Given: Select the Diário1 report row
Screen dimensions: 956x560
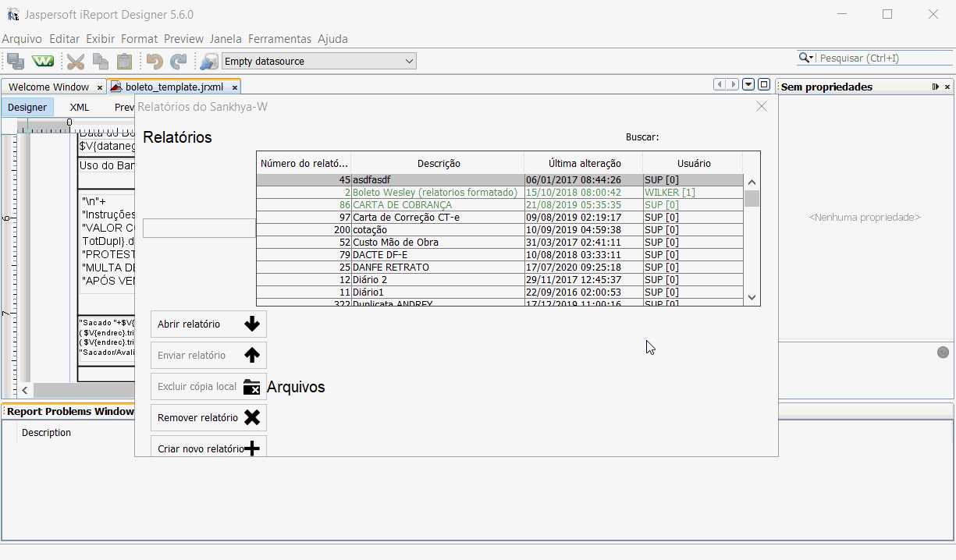Looking at the screenshot, I should pos(500,292).
